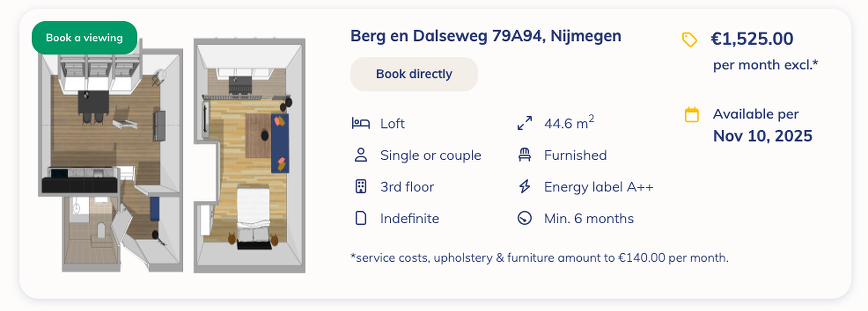The image size is (868, 311).
Task: Click the yellow price tag icon
Action: (x=689, y=39)
